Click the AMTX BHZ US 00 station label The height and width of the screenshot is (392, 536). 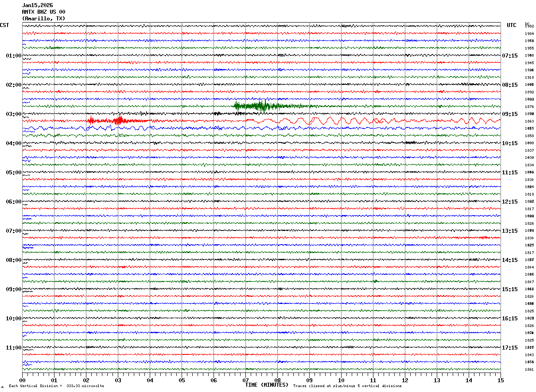[43, 12]
